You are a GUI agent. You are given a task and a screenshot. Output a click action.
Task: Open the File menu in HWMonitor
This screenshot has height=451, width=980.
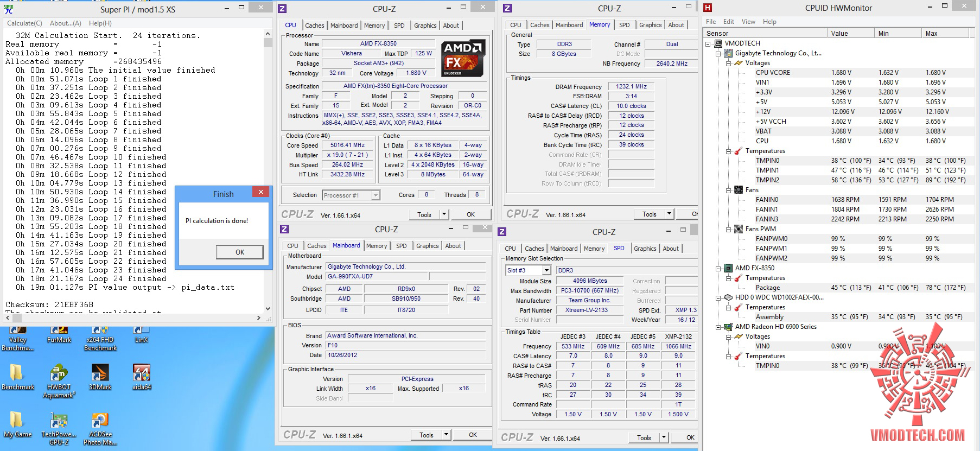711,22
